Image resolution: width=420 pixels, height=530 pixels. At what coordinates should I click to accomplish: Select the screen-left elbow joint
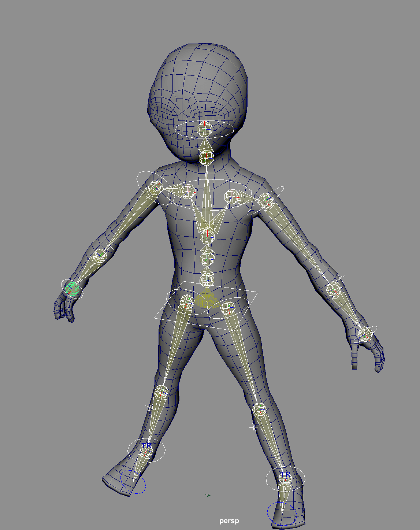[x=99, y=256]
